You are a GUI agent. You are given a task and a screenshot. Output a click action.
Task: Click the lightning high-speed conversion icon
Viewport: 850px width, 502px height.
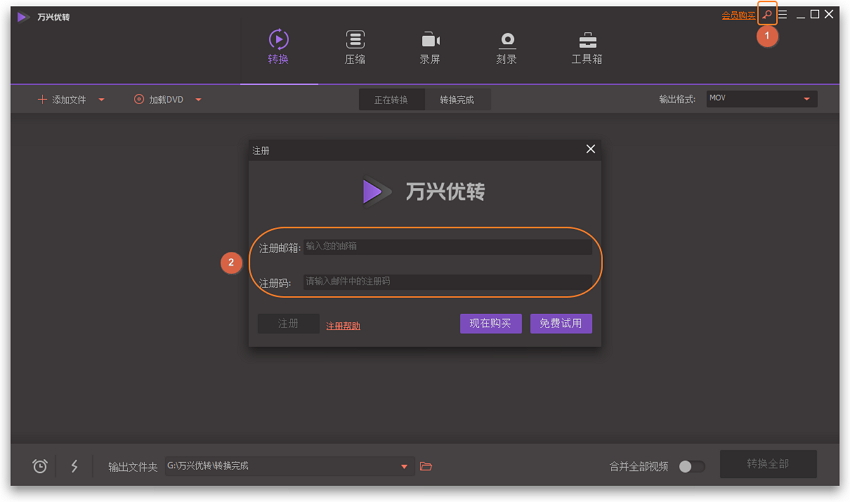(x=74, y=466)
